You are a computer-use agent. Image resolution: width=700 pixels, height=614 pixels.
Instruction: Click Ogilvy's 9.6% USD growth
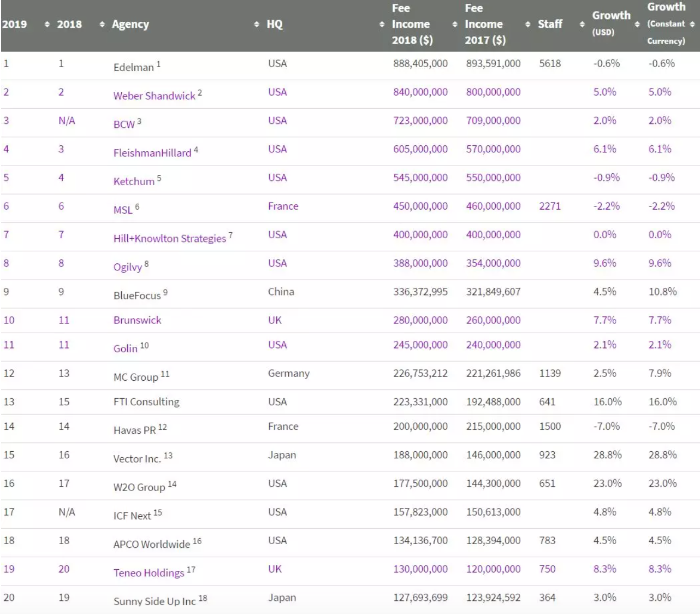pos(604,263)
